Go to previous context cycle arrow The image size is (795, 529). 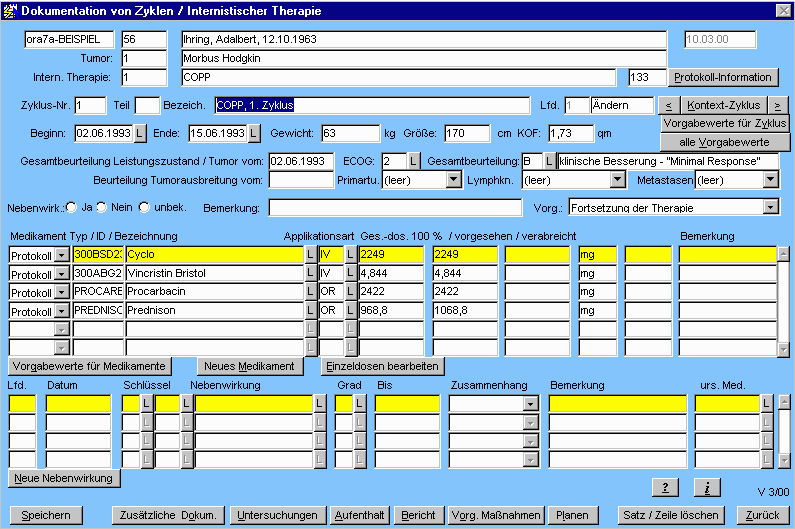[669, 105]
